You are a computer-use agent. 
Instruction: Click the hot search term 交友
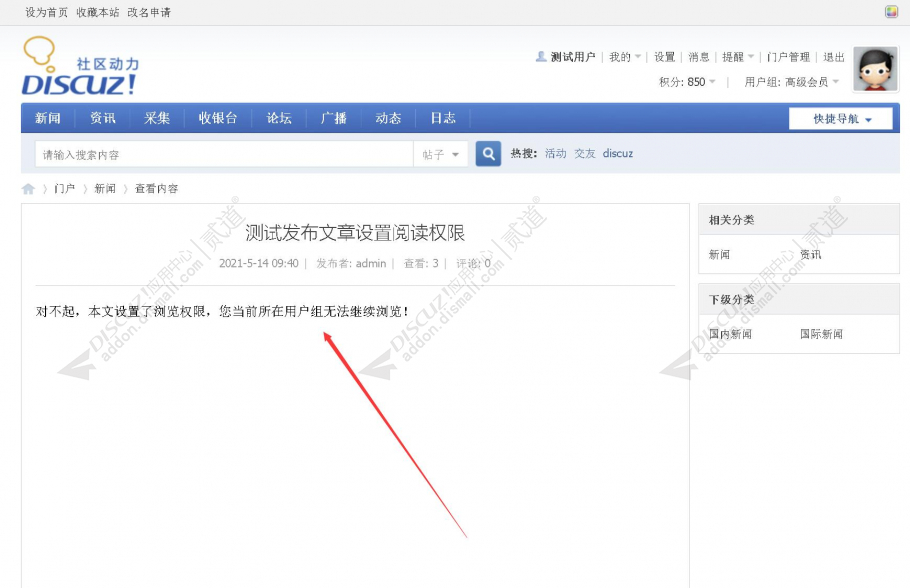pyautogui.click(x=585, y=153)
